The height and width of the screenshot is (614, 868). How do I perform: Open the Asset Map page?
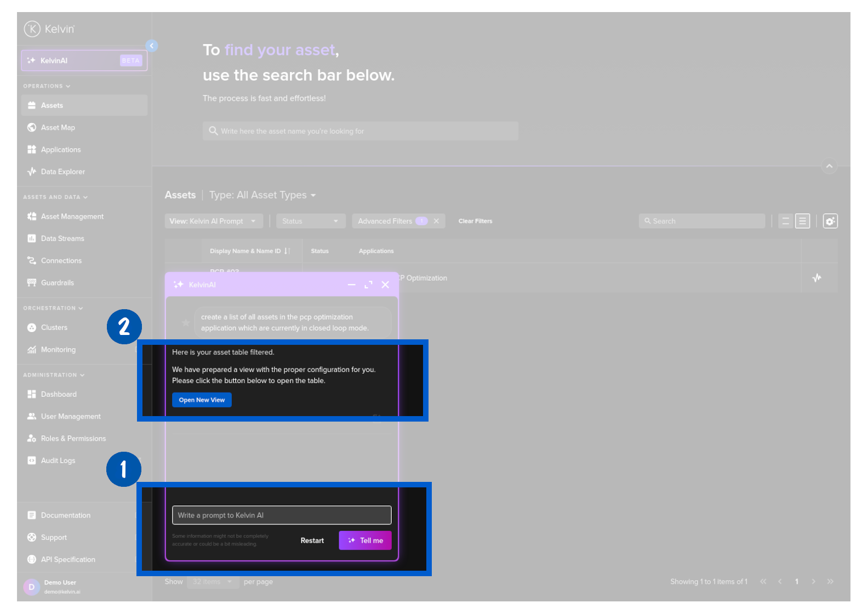(58, 128)
